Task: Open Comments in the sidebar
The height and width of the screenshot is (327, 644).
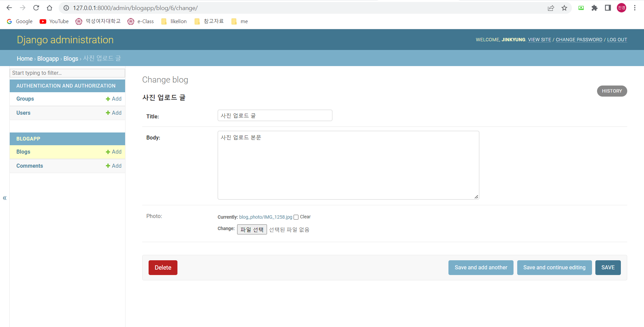Action: pyautogui.click(x=30, y=166)
